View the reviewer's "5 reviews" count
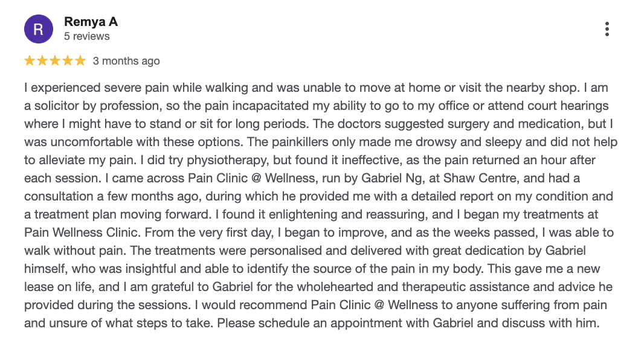644x349 pixels. pos(87,36)
